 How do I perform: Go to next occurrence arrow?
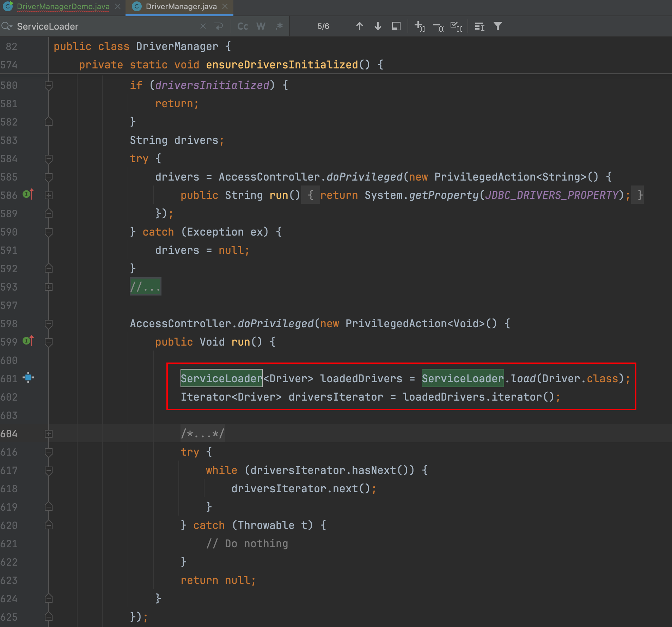click(x=378, y=26)
